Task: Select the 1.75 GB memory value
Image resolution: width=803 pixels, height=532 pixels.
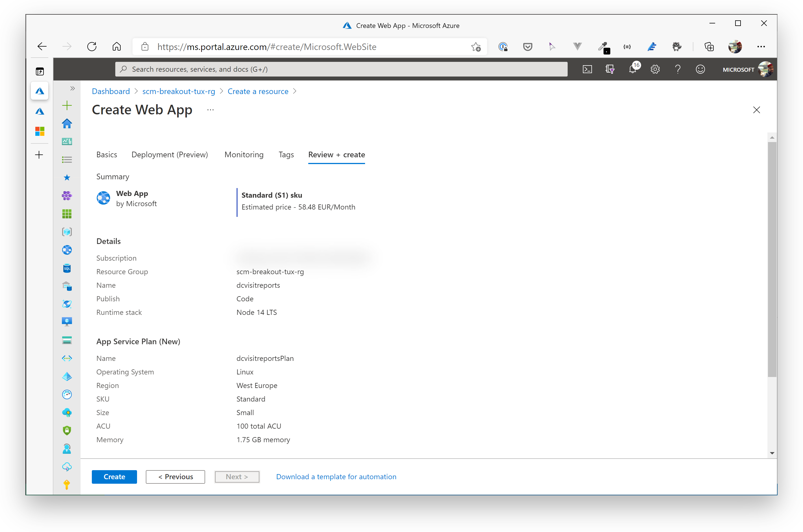Action: coord(263,439)
